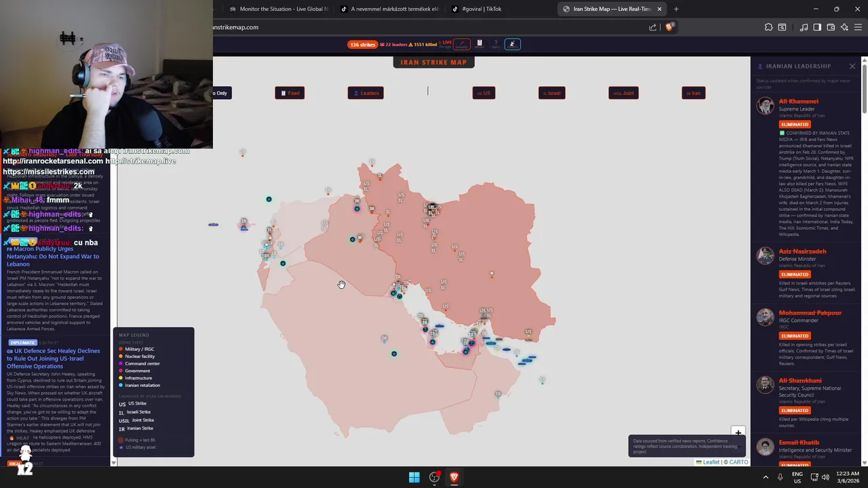Click the Eliminated badge under Ali Khamenei
This screenshot has width=868, height=488.
coord(795,125)
